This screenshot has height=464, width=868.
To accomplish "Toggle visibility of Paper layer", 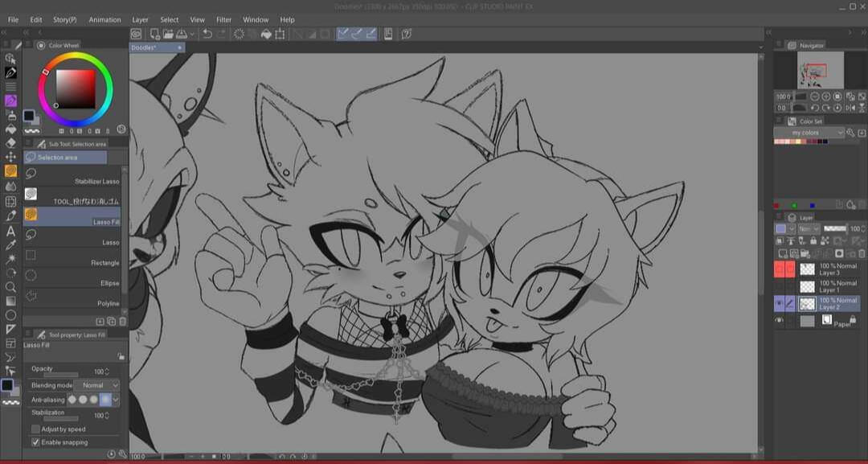I will tap(779, 321).
